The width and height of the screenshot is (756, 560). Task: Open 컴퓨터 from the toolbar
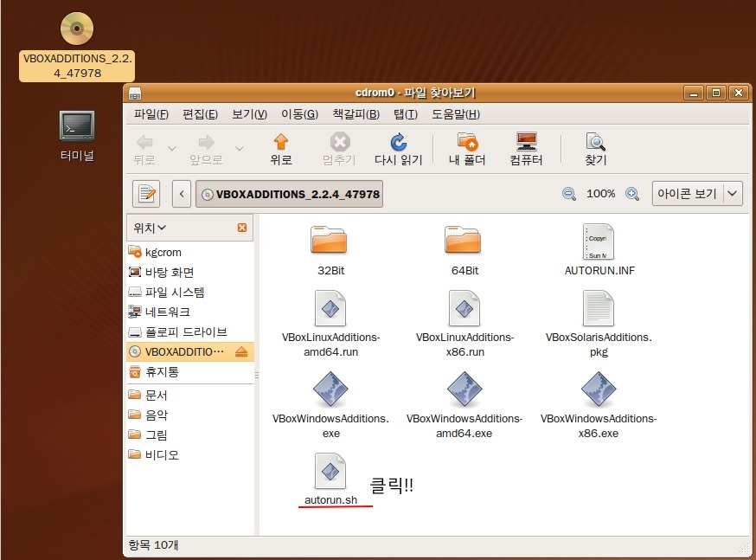pyautogui.click(x=526, y=150)
